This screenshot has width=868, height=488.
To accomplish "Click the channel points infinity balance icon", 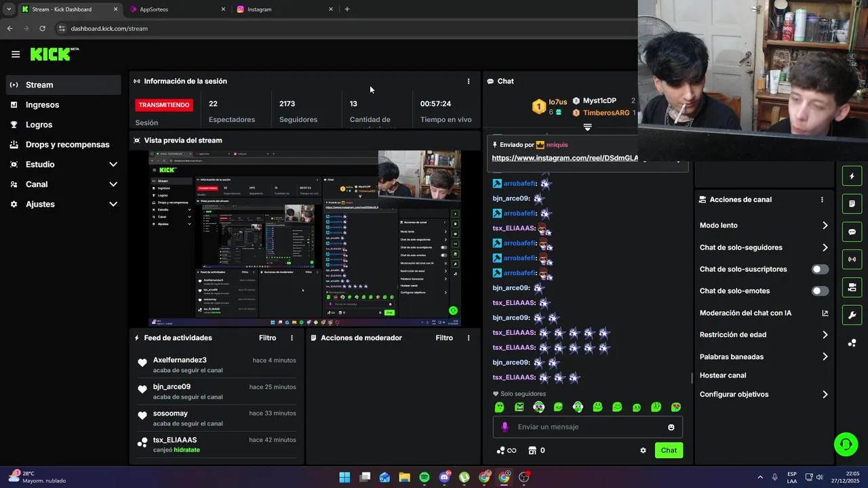I will click(507, 450).
